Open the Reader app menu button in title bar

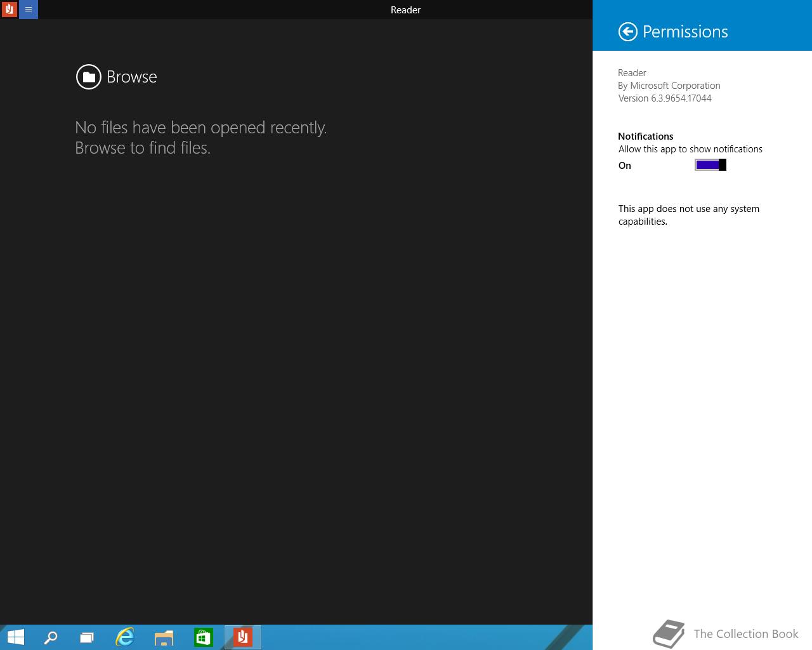point(29,10)
